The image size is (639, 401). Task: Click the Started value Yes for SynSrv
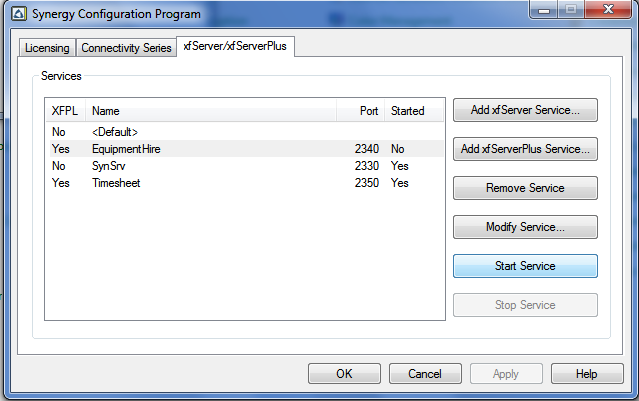400,166
